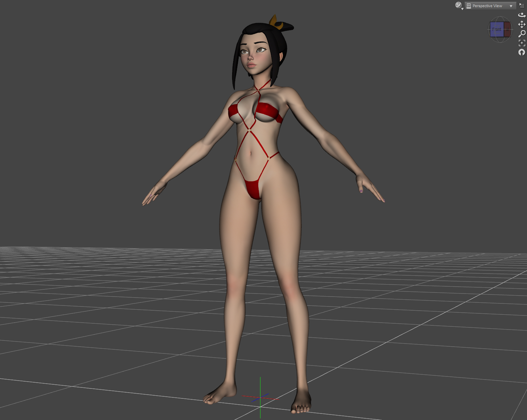Click the Front face of view cube

(x=497, y=29)
